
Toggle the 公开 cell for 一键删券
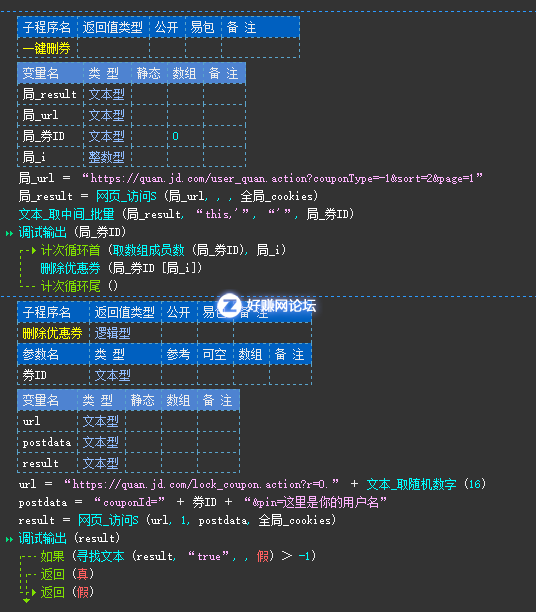(167, 48)
